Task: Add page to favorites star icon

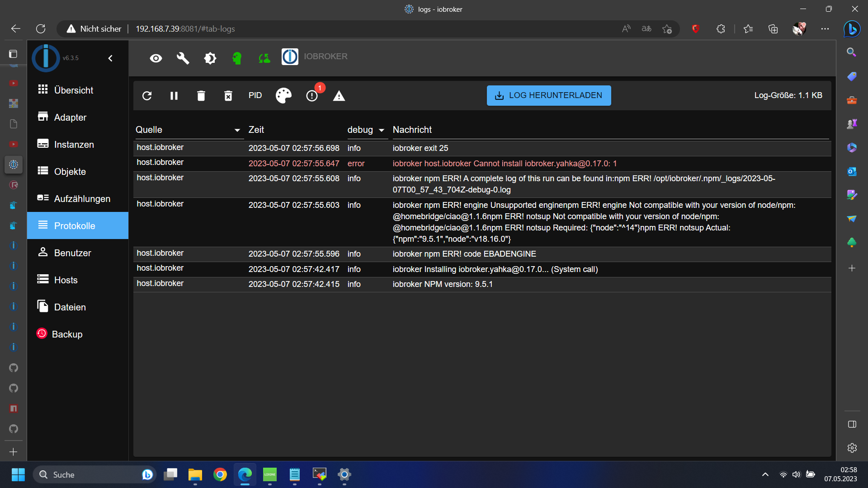Action: point(667,29)
